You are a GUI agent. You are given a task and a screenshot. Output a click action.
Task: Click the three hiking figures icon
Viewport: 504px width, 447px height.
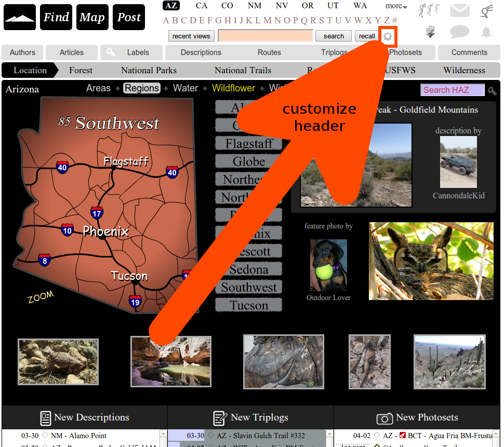point(430,10)
